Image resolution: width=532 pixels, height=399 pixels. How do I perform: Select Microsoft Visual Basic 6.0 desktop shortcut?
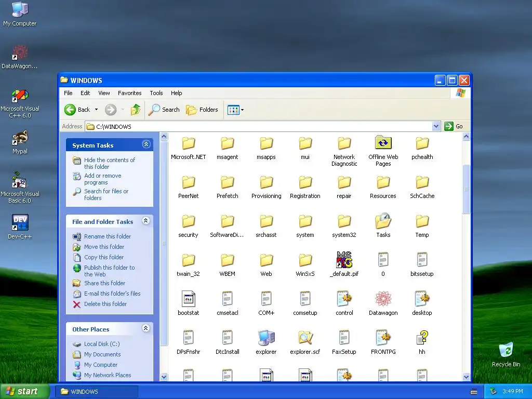coord(20,188)
